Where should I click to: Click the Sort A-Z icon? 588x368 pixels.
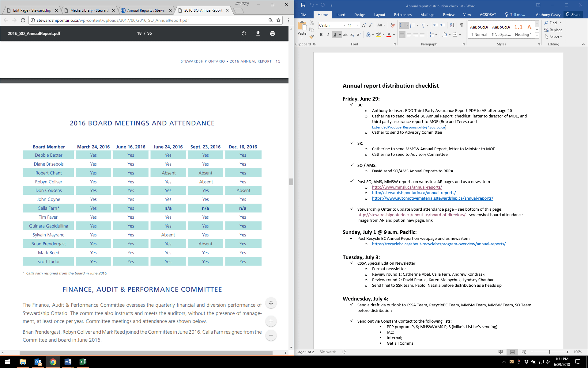click(x=452, y=25)
